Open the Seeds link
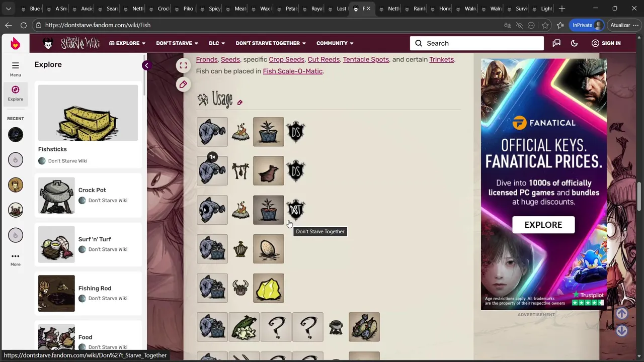 point(230,59)
